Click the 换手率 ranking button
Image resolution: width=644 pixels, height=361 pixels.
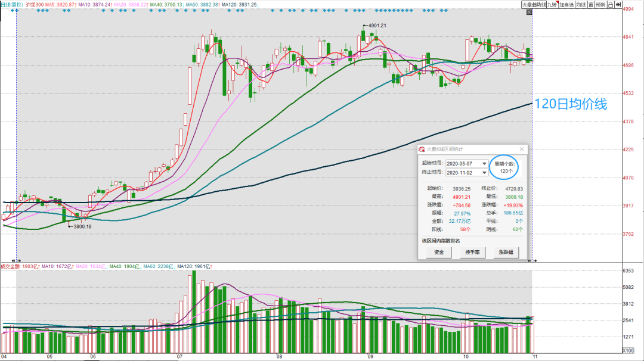472,253
